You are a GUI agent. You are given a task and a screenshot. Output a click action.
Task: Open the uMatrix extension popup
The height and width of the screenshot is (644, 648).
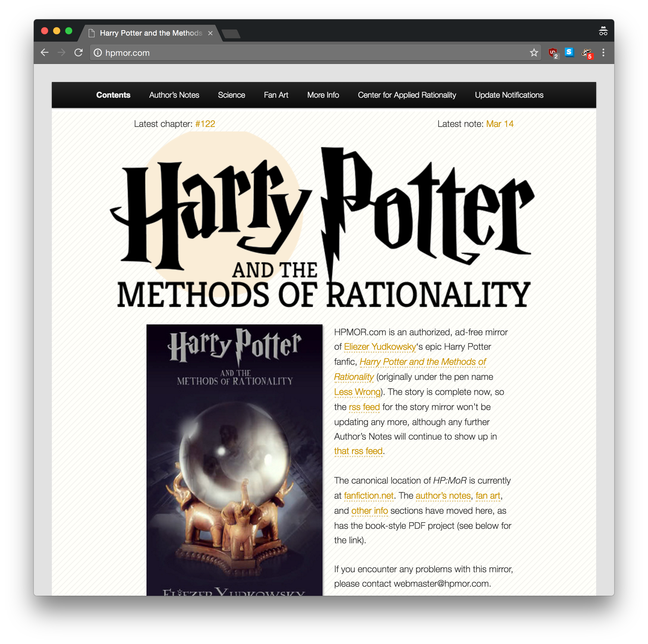(553, 53)
